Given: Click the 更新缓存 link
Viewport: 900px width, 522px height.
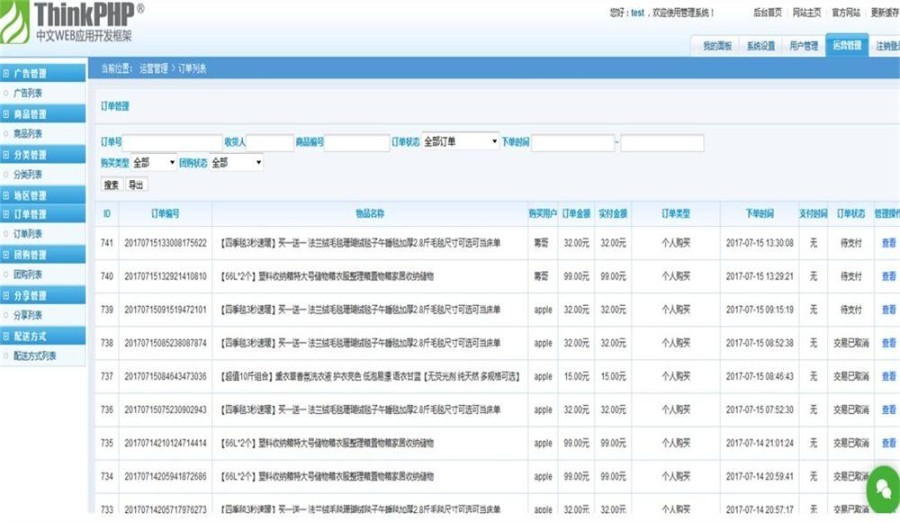Looking at the screenshot, I should tap(885, 13).
